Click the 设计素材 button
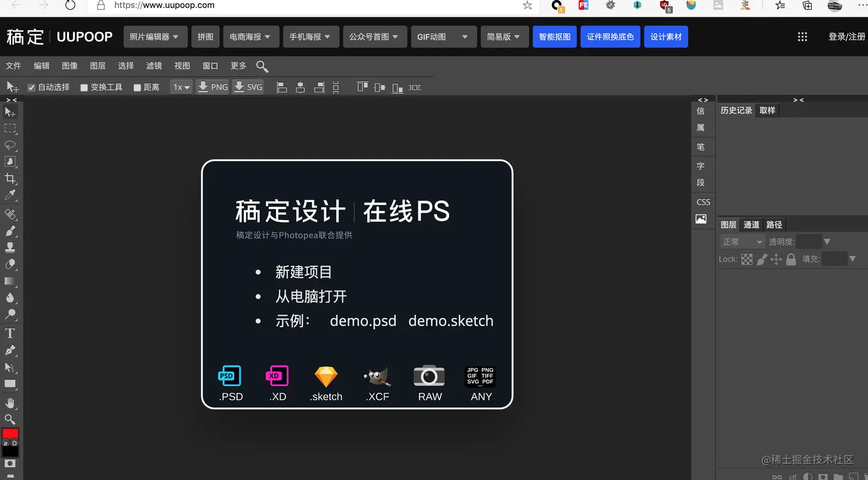The image size is (868, 480). click(666, 37)
